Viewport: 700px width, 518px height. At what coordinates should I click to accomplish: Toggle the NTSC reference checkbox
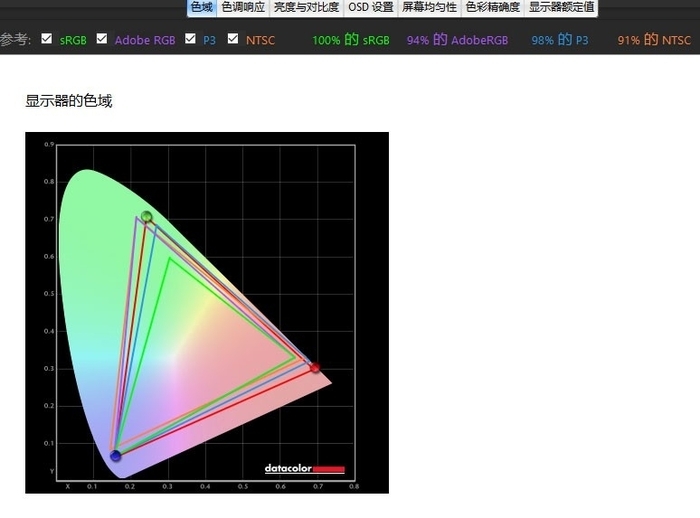click(x=233, y=38)
